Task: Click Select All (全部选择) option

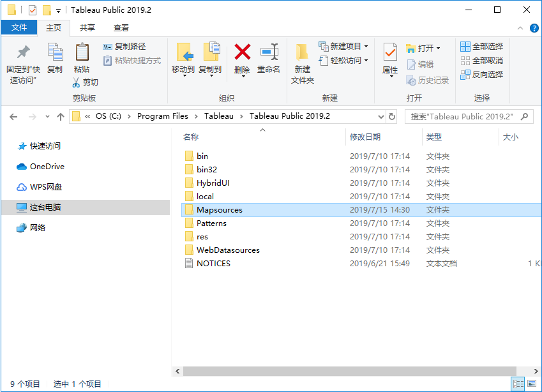Action: coord(482,47)
